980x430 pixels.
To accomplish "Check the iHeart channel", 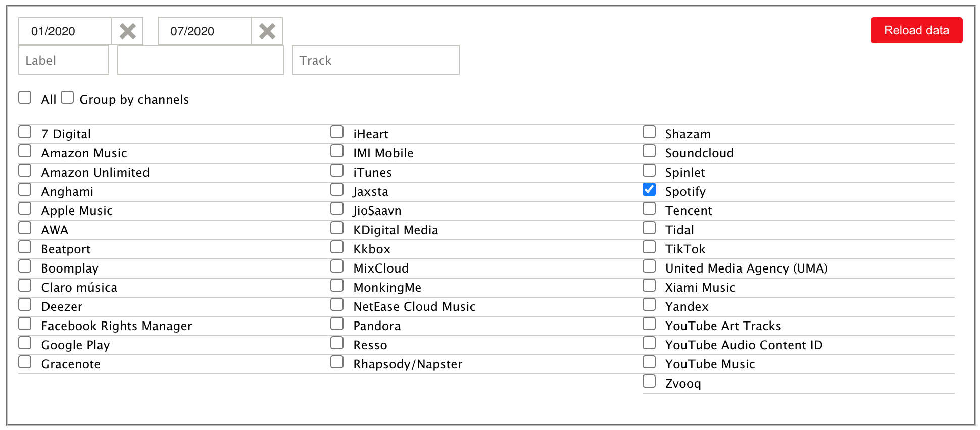I will coord(337,132).
